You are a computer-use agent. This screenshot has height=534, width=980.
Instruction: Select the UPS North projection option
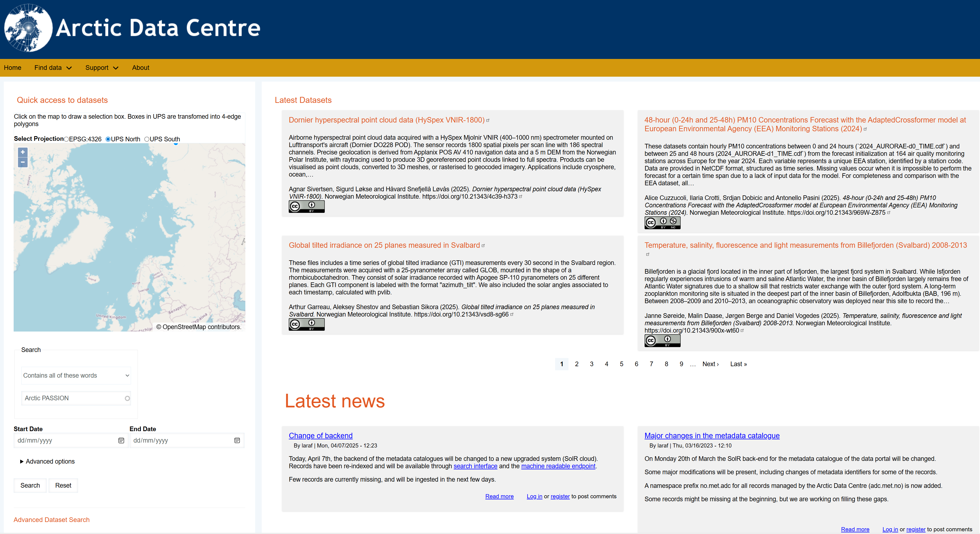(108, 139)
